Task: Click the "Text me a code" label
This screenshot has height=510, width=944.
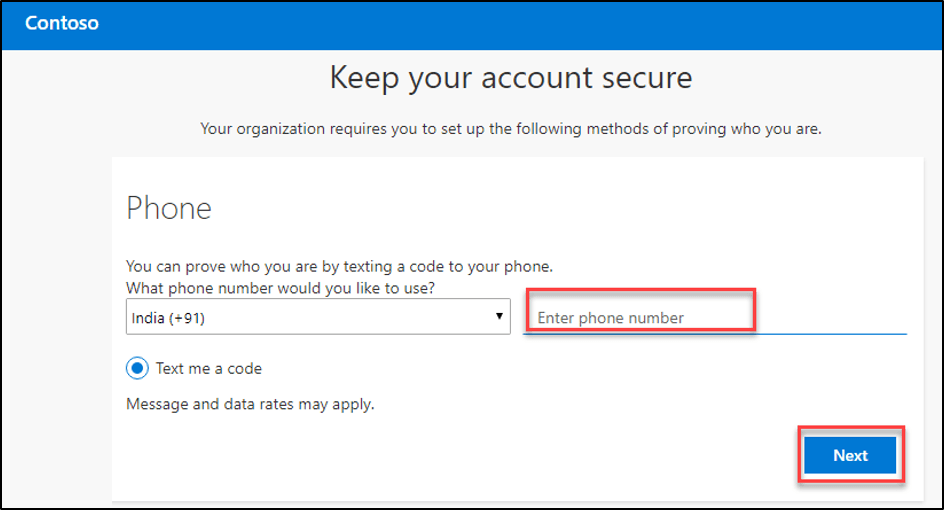Action: pyautogui.click(x=208, y=368)
